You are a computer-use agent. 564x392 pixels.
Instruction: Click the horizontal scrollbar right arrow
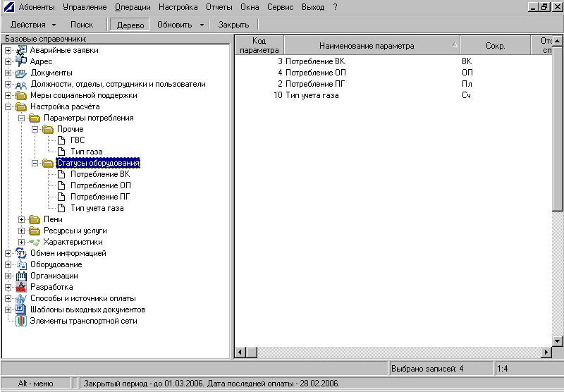(546, 352)
